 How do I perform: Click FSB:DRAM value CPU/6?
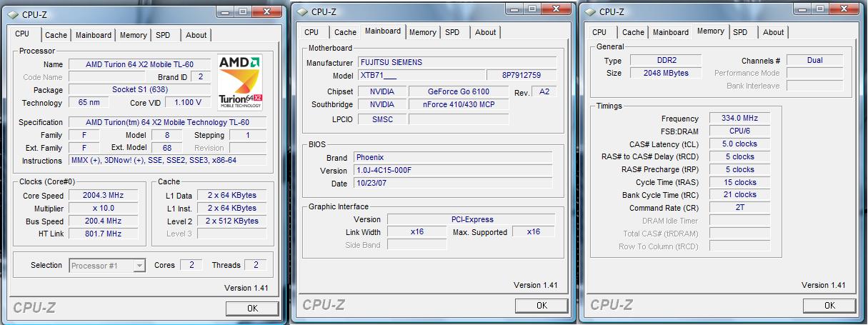pos(739,131)
